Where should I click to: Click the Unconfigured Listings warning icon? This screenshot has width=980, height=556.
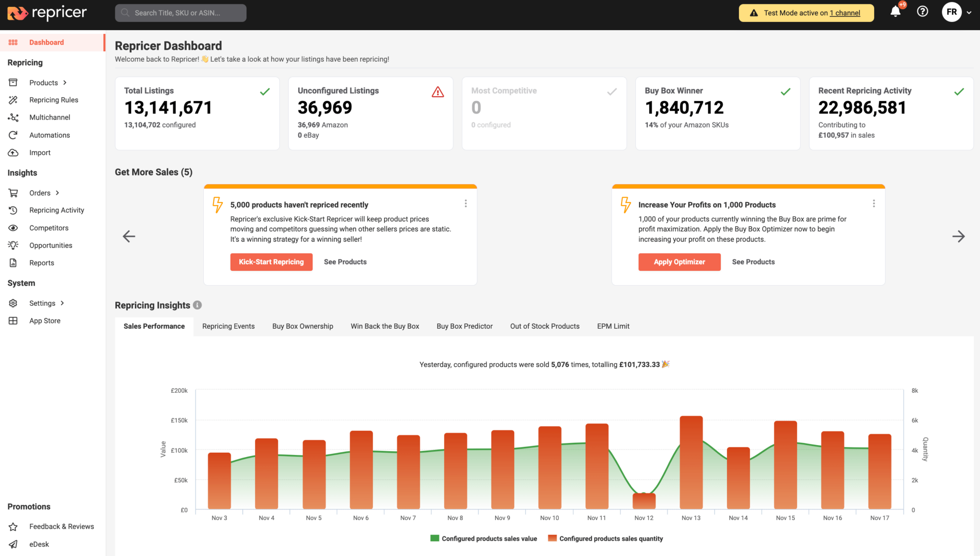coord(438,92)
